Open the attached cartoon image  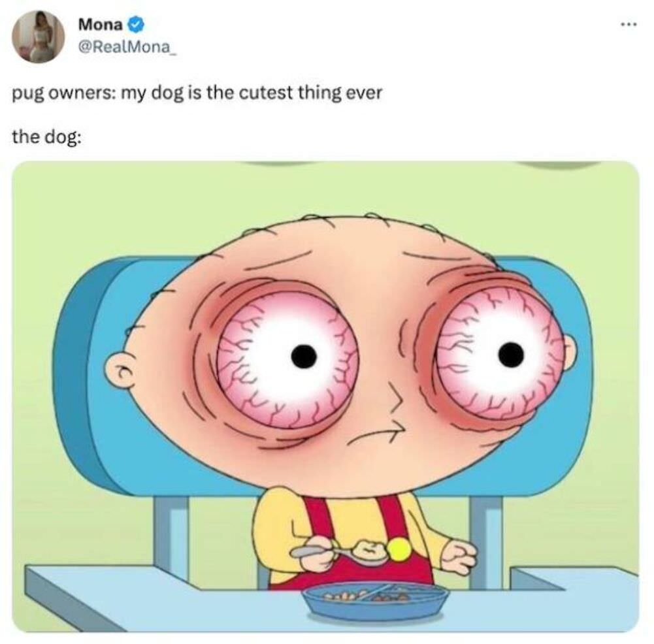pos(326,397)
